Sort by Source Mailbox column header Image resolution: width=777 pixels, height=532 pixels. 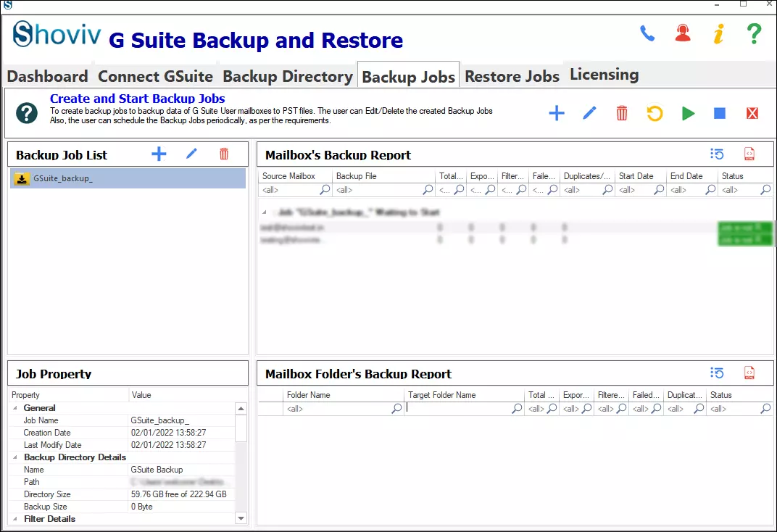point(295,176)
